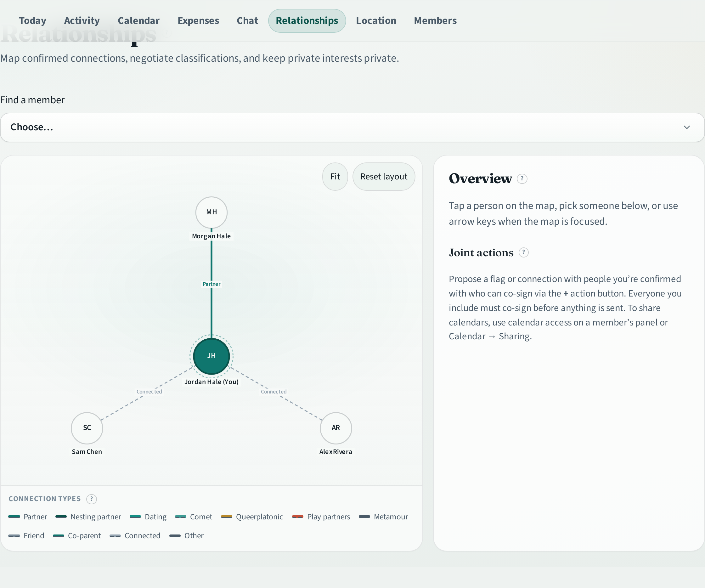Click the Friend legend swatch
The image size is (705, 588).
pyautogui.click(x=14, y=536)
